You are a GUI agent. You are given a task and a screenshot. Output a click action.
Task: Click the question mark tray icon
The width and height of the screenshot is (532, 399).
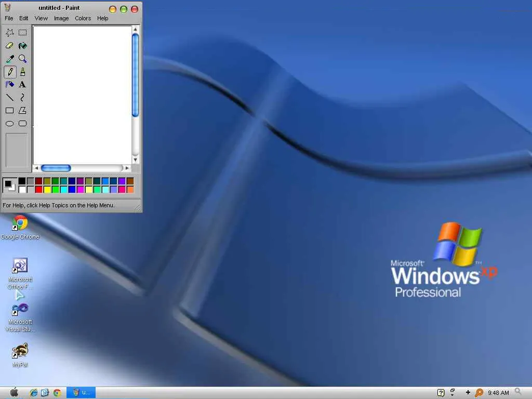coord(441,393)
